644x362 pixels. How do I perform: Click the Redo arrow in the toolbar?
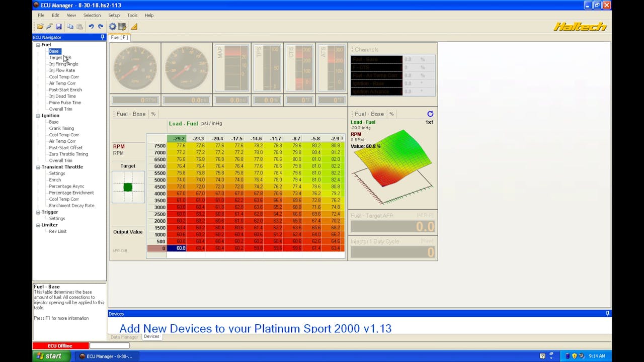pos(101,27)
